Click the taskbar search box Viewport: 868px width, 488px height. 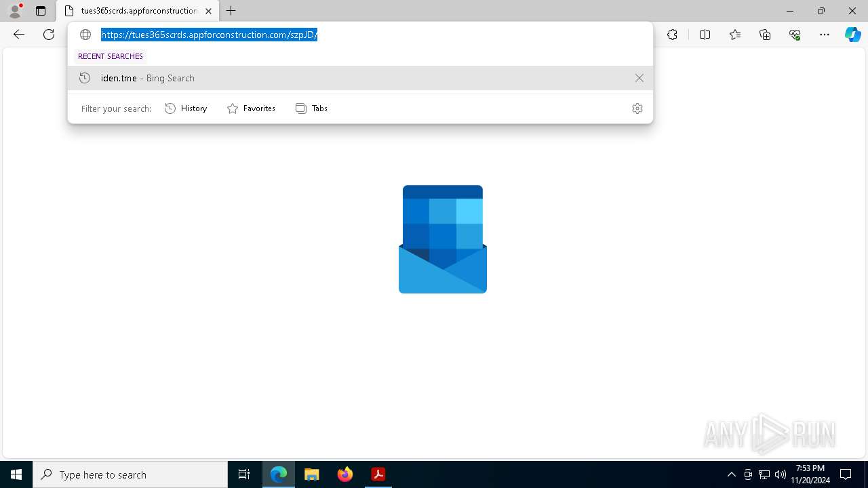(130, 474)
